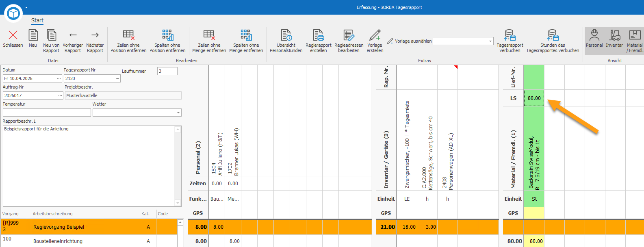Open the Vorlage auswählen dropdown
The image size is (644, 247).
pos(490,41)
